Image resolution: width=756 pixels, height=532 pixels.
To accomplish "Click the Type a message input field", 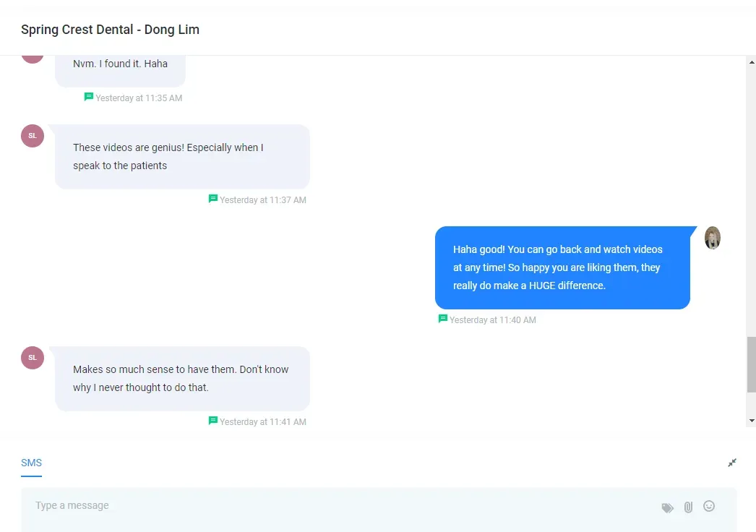I will (x=338, y=510).
